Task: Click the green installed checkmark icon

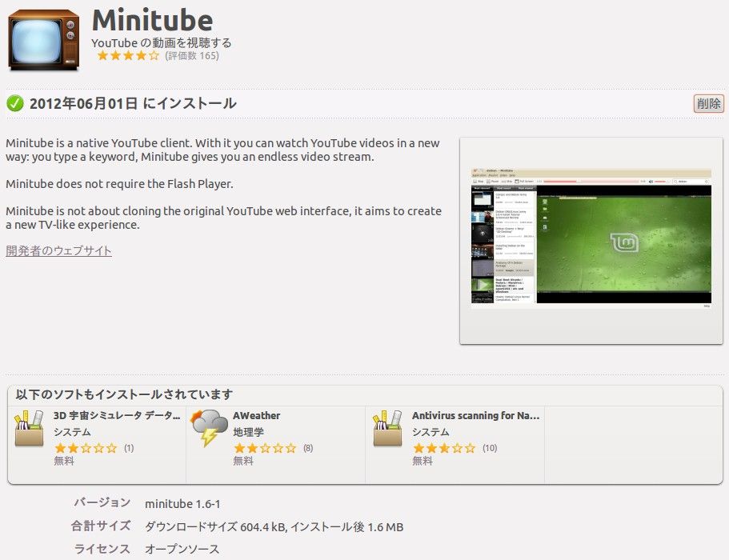Action: 15,103
